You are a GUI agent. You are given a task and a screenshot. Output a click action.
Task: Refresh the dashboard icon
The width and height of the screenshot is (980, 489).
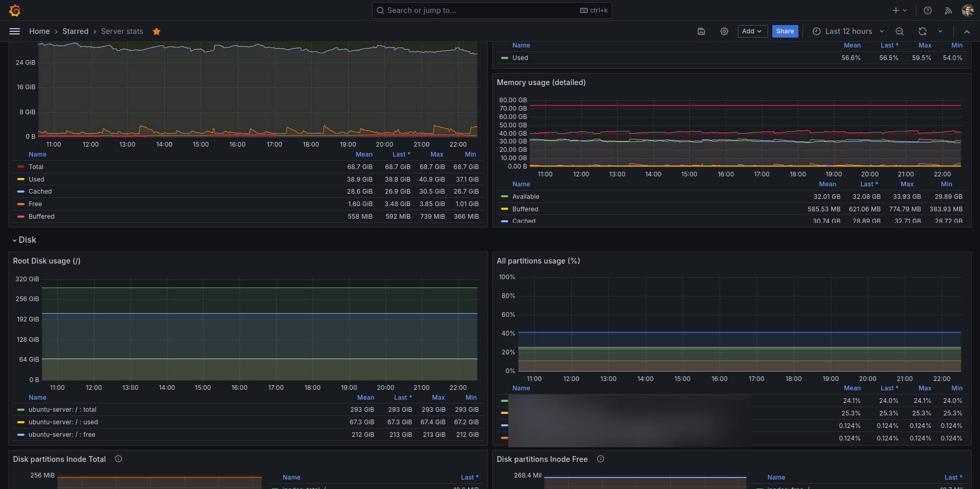click(x=922, y=31)
